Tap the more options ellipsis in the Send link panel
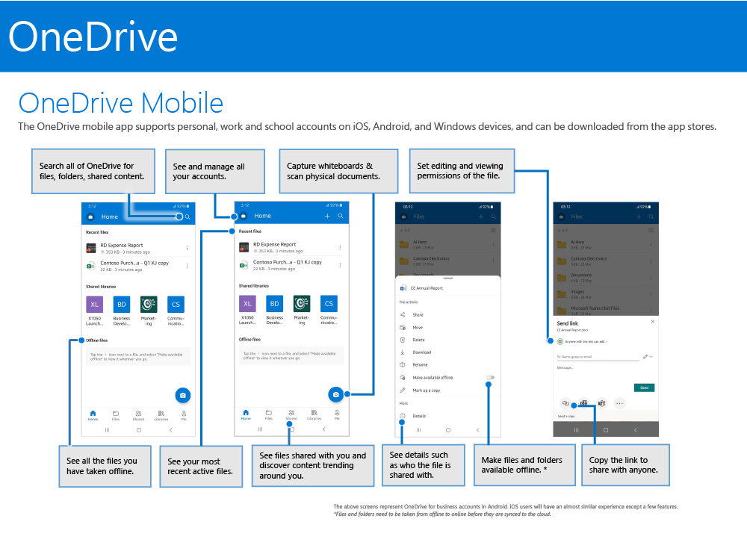Screen dimensions: 747x560 point(619,403)
